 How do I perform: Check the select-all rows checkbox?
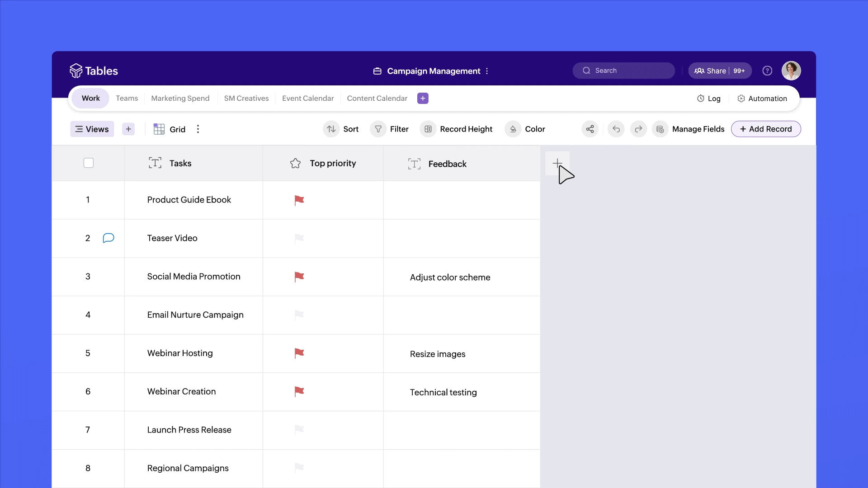89,163
